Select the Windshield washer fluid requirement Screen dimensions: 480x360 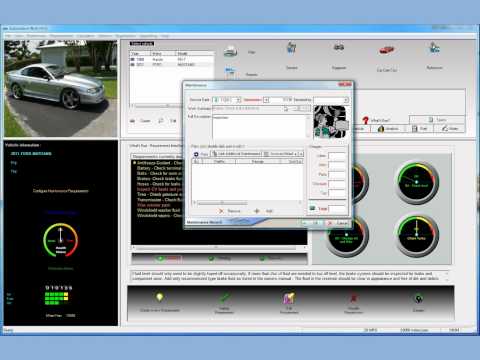click(159, 210)
